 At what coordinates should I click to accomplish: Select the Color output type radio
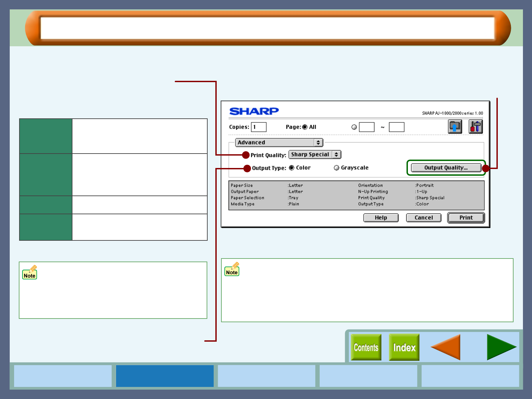point(291,168)
